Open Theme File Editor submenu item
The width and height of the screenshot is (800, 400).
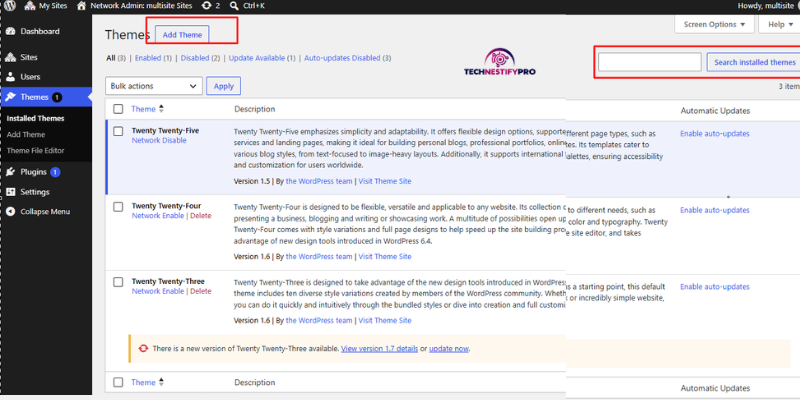click(x=36, y=151)
